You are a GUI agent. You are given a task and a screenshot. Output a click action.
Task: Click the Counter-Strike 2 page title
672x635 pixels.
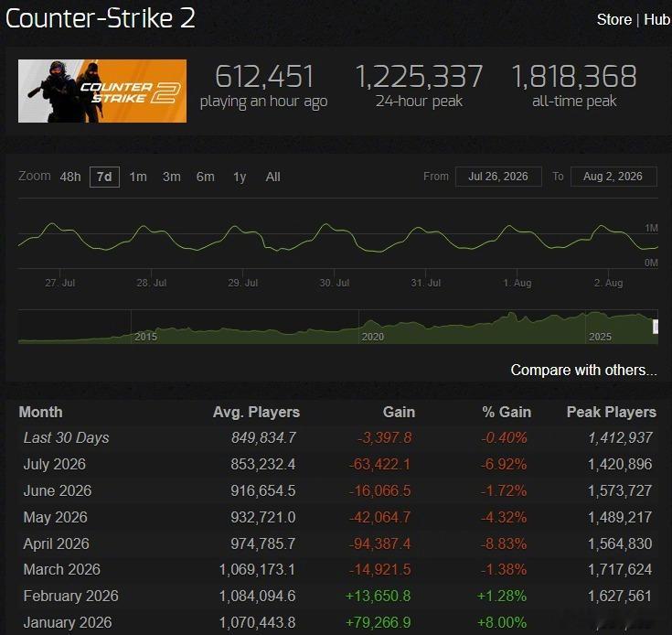(100, 19)
